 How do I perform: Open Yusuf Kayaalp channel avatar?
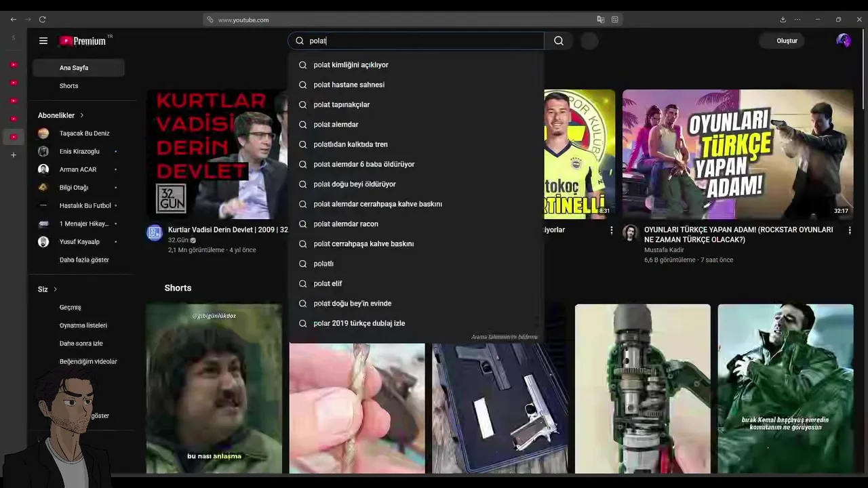coord(43,242)
